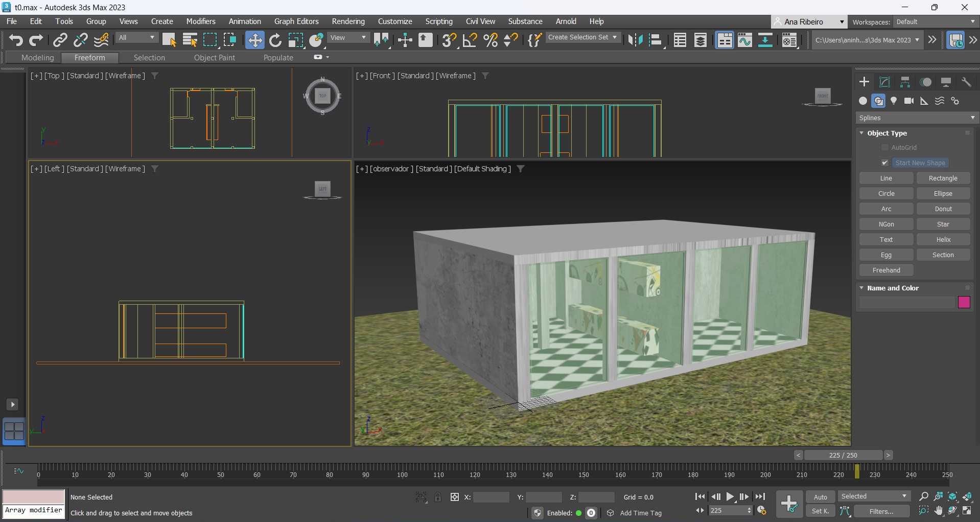980x522 pixels.
Task: Switch to the Cameras creation category
Action: point(909,101)
